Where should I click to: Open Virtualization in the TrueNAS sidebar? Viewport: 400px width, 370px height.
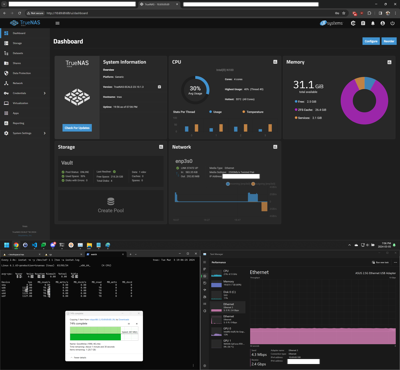tap(24, 103)
